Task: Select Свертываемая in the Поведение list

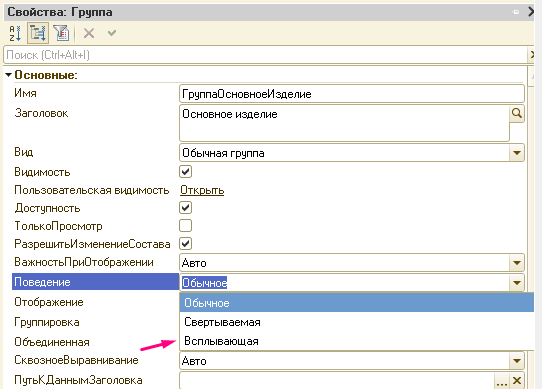Action: 357,322
